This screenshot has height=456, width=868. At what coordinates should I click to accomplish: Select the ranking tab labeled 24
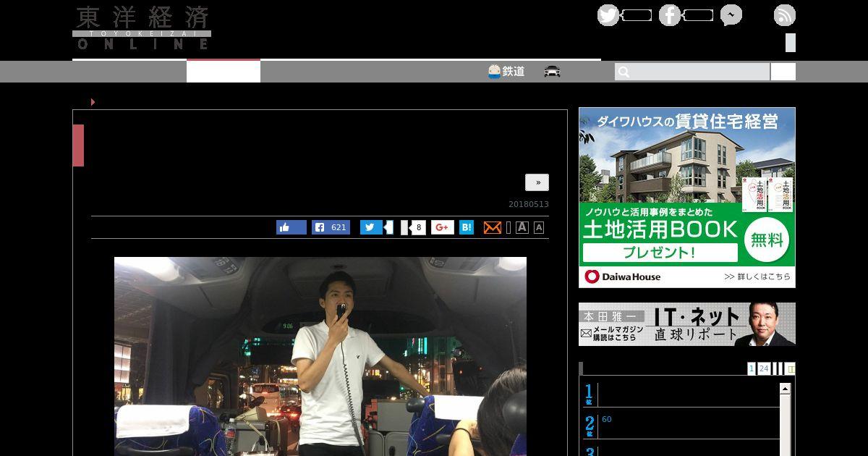point(764,368)
